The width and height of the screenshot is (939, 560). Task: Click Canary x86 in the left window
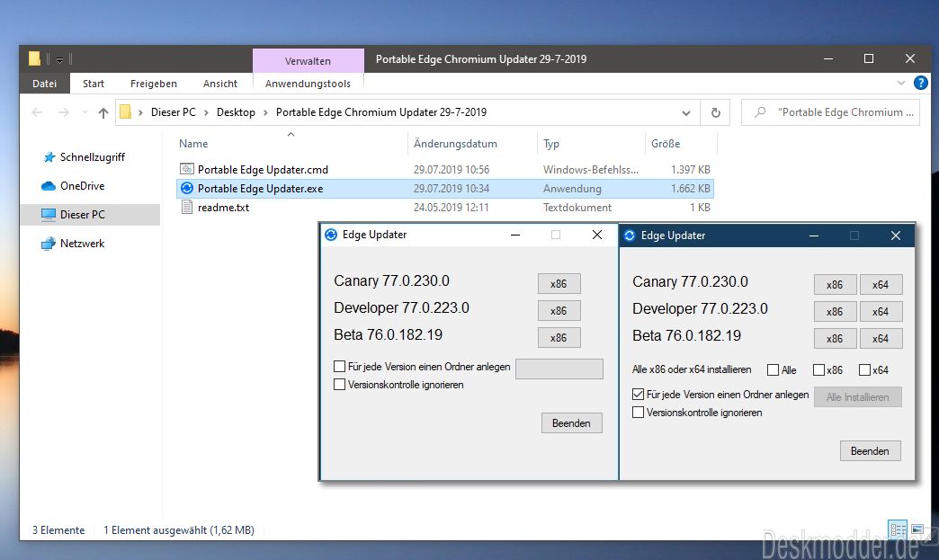point(559,283)
